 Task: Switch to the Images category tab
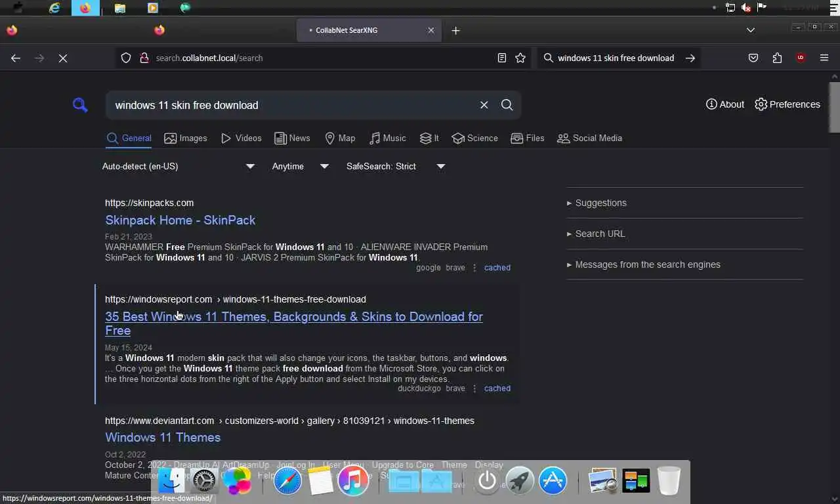(x=186, y=138)
